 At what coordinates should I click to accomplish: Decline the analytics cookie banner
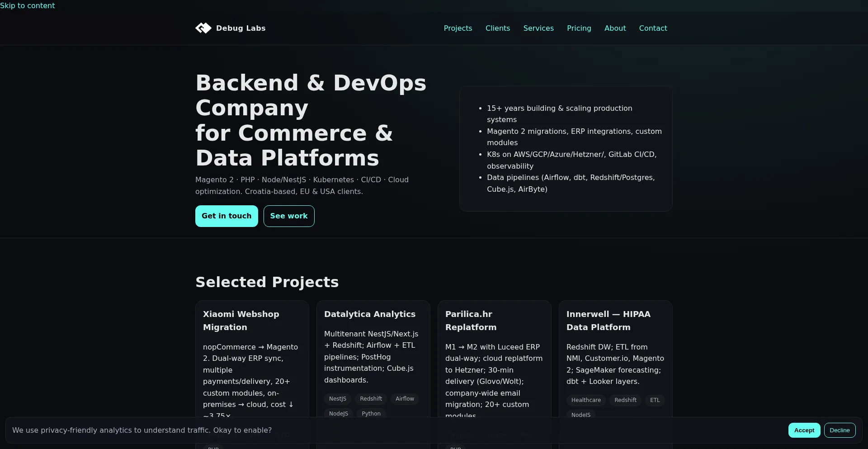[840, 430]
